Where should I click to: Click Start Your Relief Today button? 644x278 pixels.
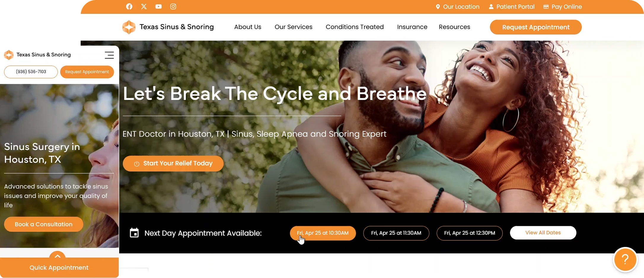173,163
